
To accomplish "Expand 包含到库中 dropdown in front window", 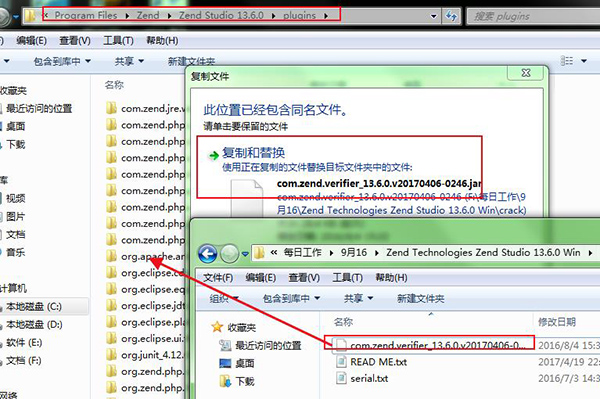I will (291, 298).
